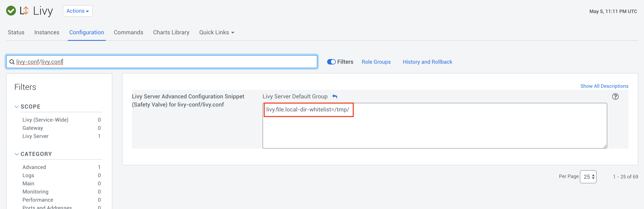Collapse the SCOPE filter section

click(17, 107)
